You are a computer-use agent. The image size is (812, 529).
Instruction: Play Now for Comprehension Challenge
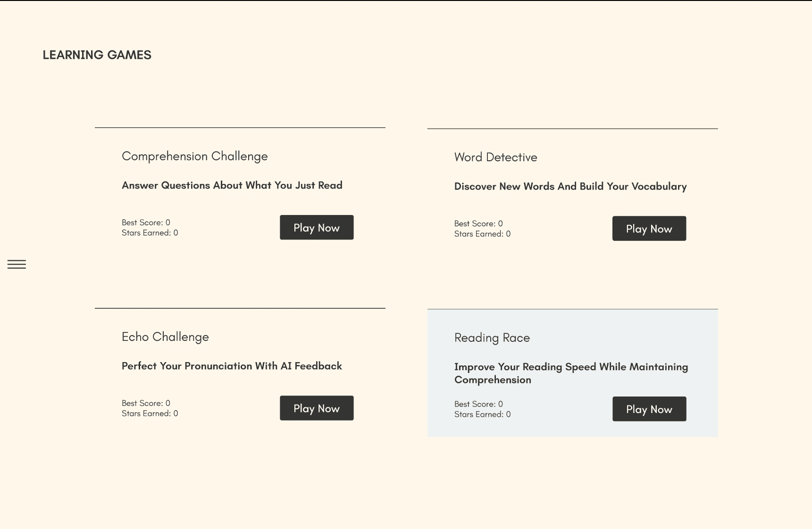(317, 227)
